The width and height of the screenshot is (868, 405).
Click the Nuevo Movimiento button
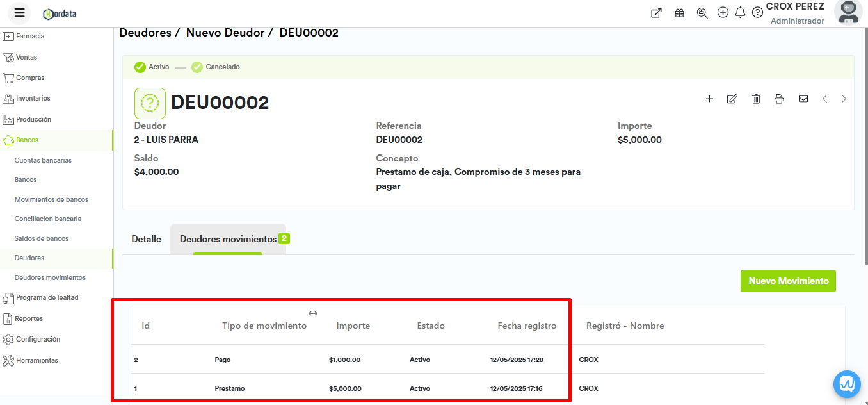[x=788, y=281]
